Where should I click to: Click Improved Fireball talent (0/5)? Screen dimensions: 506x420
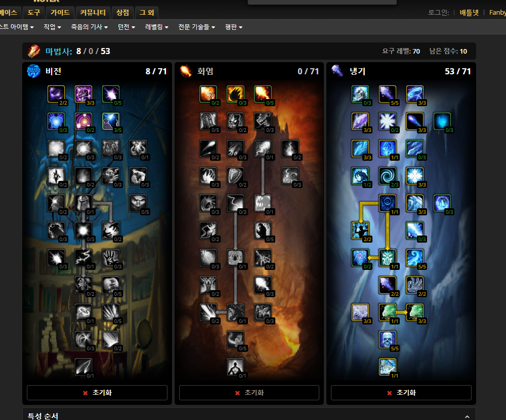click(263, 94)
